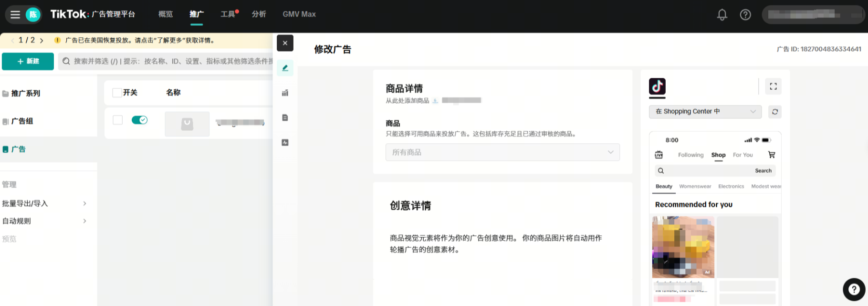
Task: Open the hamburger main menu
Action: tap(15, 14)
